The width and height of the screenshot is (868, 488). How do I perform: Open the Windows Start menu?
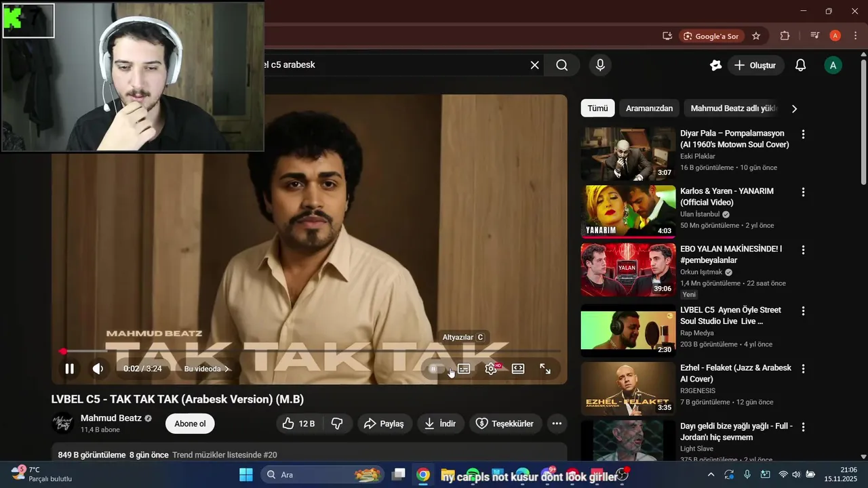click(246, 474)
